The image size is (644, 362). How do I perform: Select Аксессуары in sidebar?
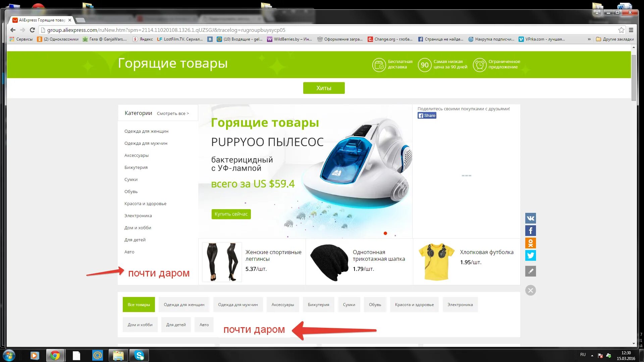136,155
